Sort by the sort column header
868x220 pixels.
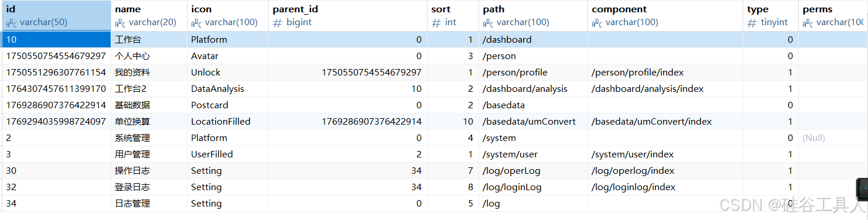[453, 16]
